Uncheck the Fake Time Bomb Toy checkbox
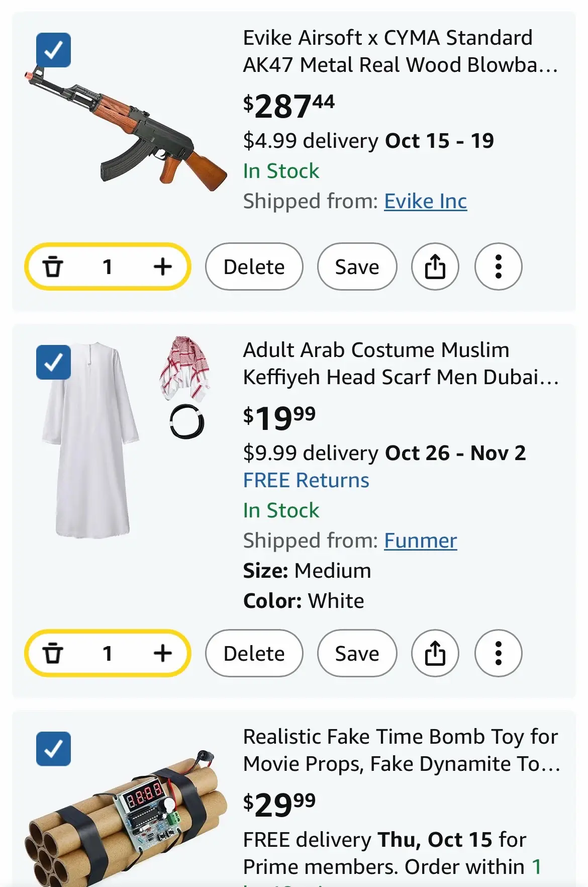Screen dimensions: 588x887 (53, 749)
